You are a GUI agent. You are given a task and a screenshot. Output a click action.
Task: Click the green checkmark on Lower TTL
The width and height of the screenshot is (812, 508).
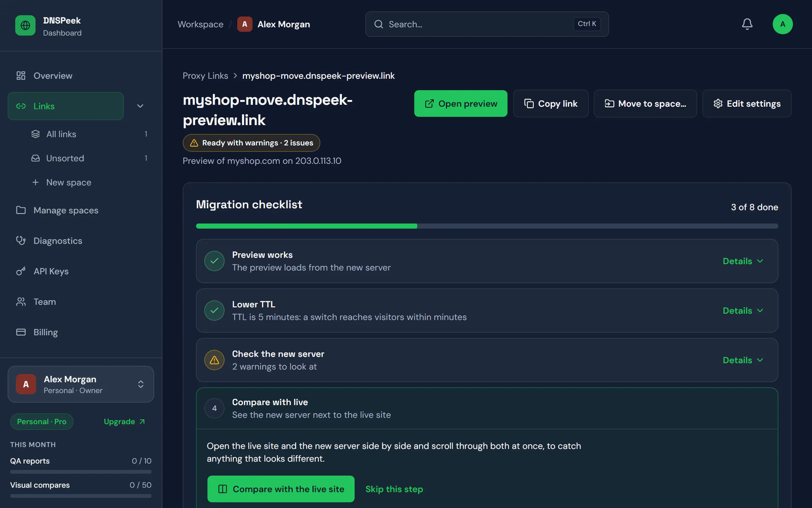click(x=214, y=311)
